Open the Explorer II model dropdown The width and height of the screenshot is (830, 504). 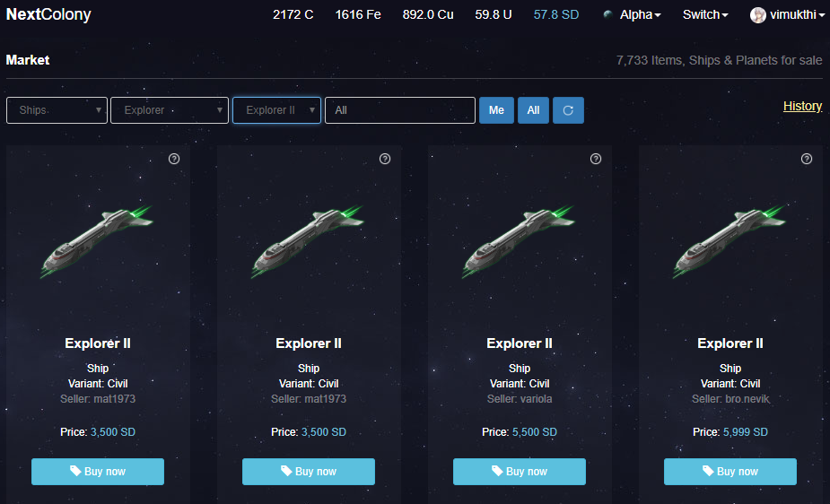(276, 110)
